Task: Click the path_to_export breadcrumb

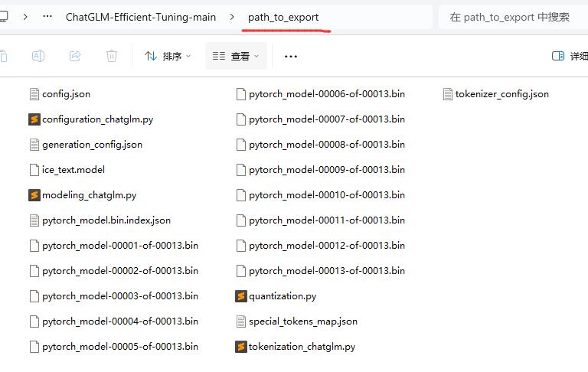Action: point(283,18)
